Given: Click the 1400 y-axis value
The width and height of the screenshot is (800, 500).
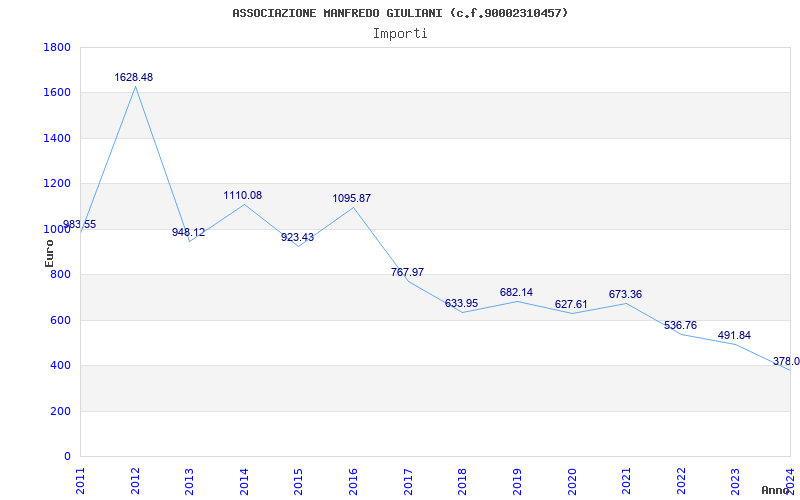Looking at the screenshot, I should click(57, 138).
